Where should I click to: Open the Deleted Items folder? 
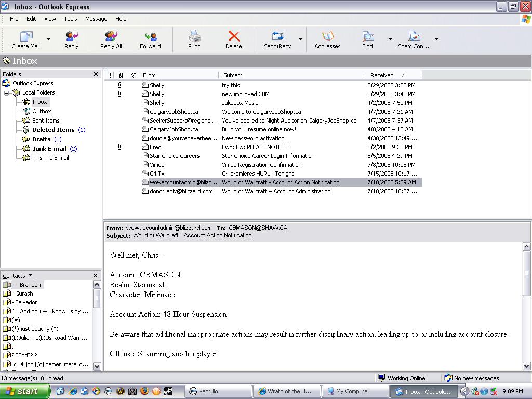click(53, 130)
